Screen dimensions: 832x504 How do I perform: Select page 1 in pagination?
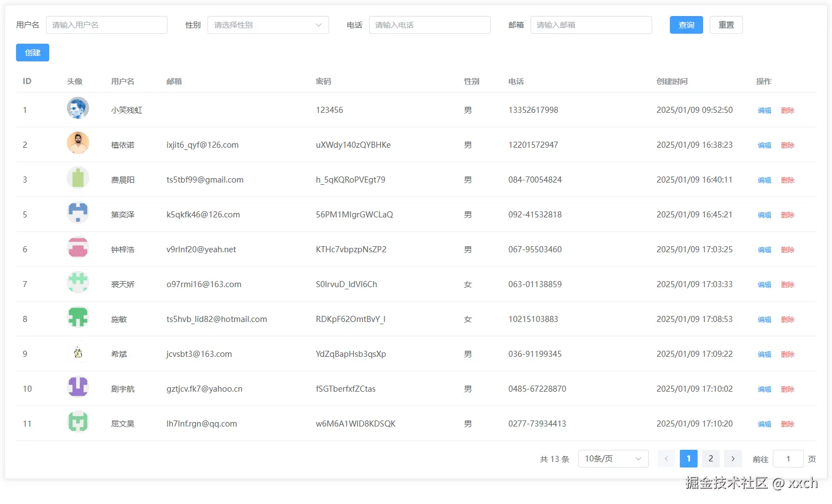point(689,459)
